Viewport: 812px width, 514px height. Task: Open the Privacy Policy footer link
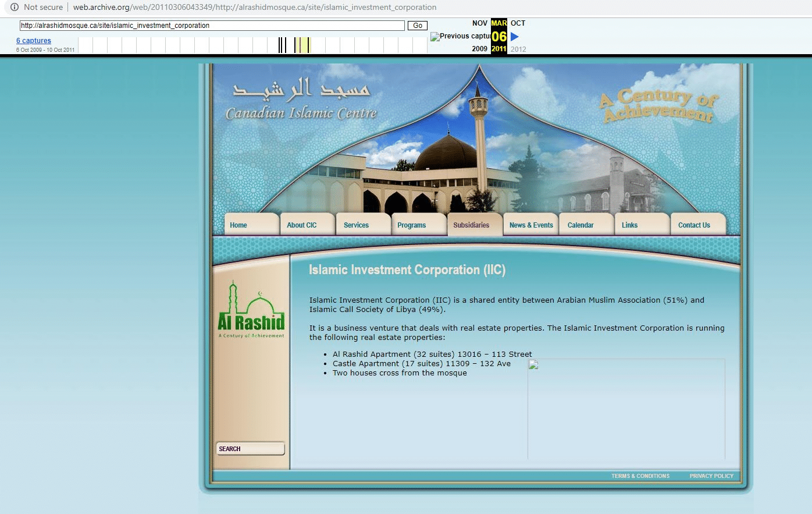coord(711,476)
